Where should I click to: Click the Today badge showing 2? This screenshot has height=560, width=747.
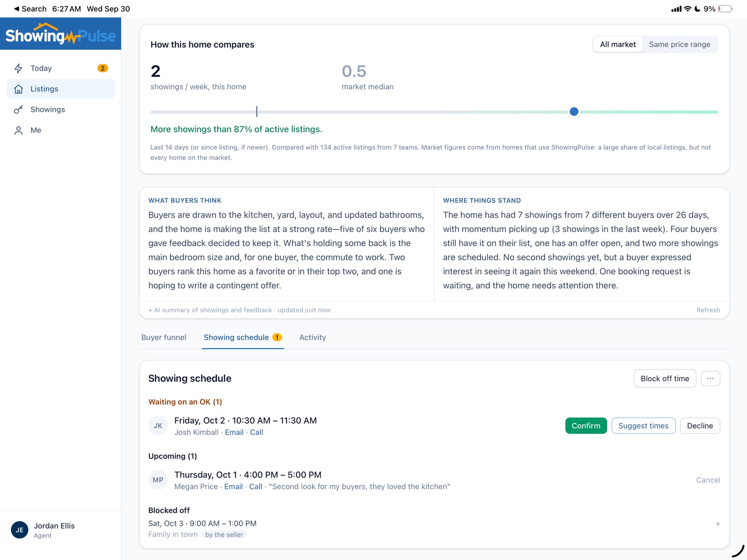tap(103, 68)
